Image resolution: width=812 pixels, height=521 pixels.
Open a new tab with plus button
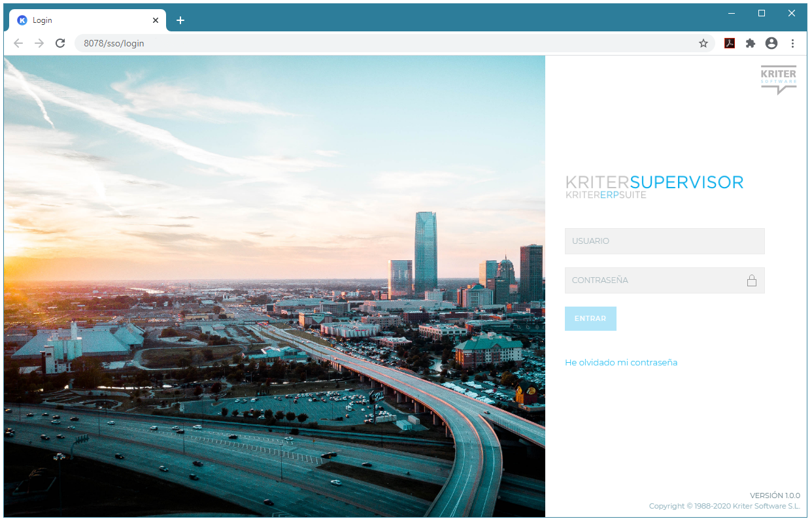(x=180, y=20)
